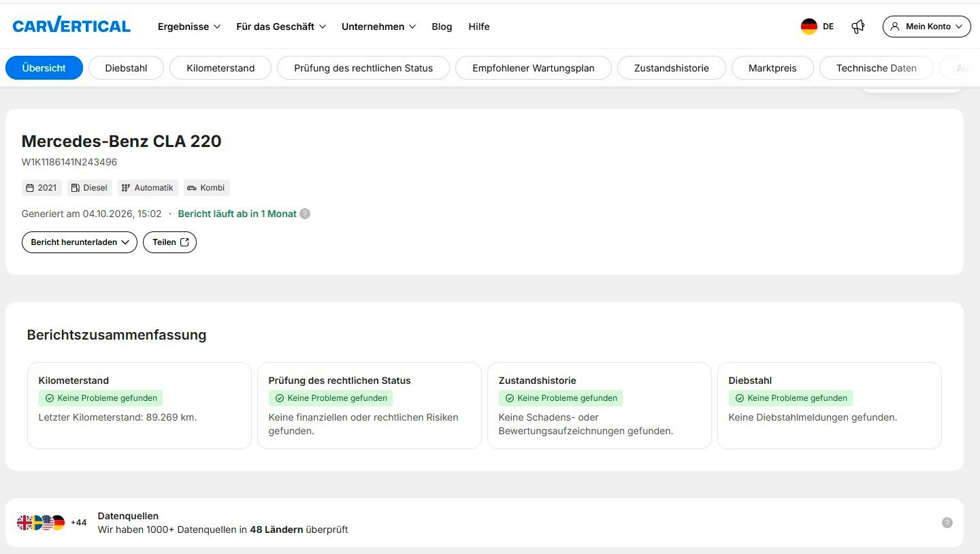Expand the Unternehmen menu
This screenshot has width=980, height=554.
tap(378, 27)
